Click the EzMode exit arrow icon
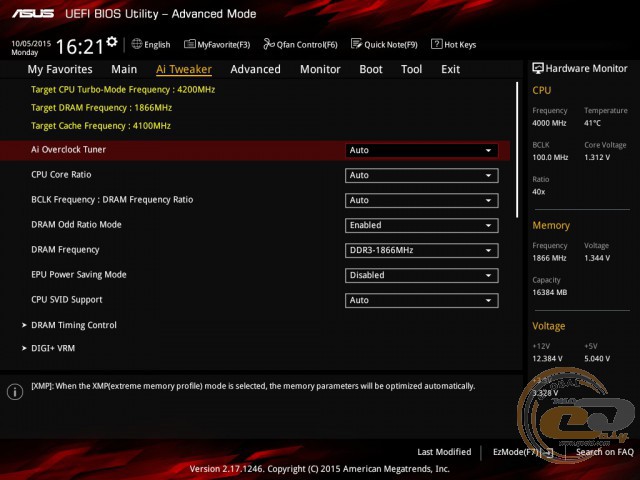Screen dimensions: 640x480 tap(548, 452)
